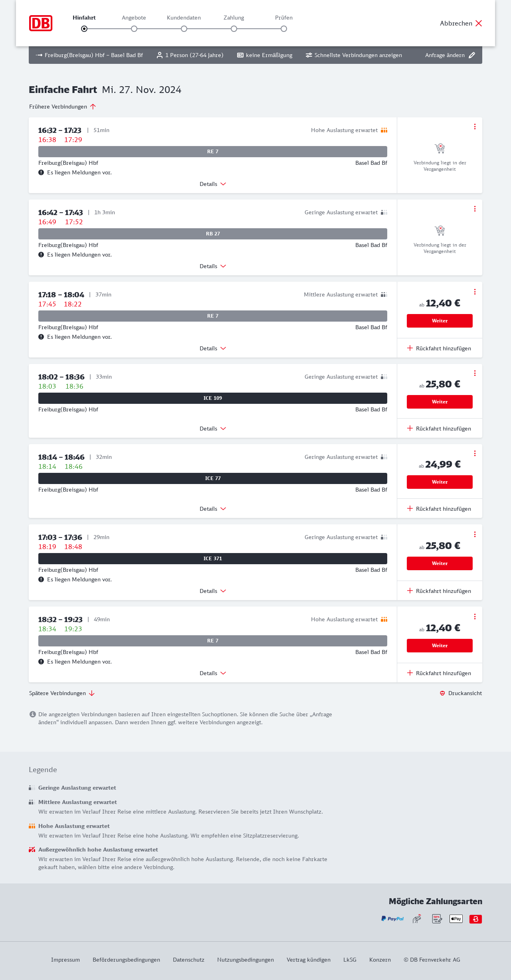Expand Details for the RB 27 connection
The height and width of the screenshot is (980, 511).
[213, 266]
